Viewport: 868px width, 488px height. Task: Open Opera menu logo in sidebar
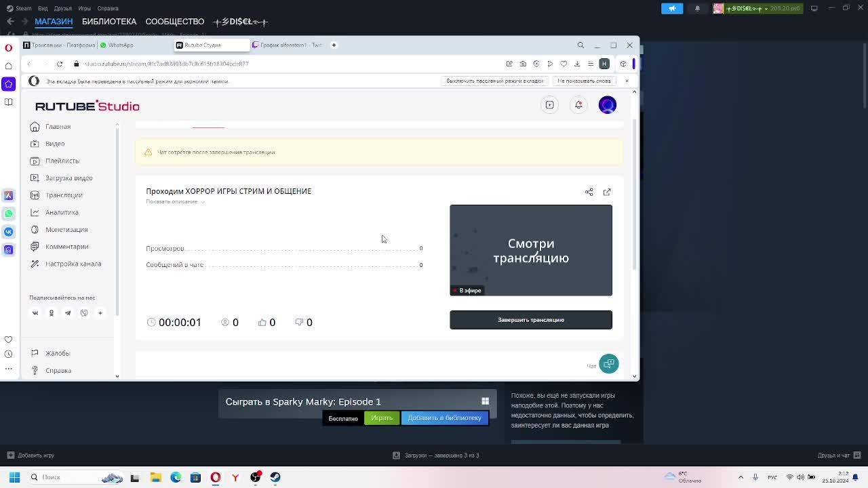8,48
